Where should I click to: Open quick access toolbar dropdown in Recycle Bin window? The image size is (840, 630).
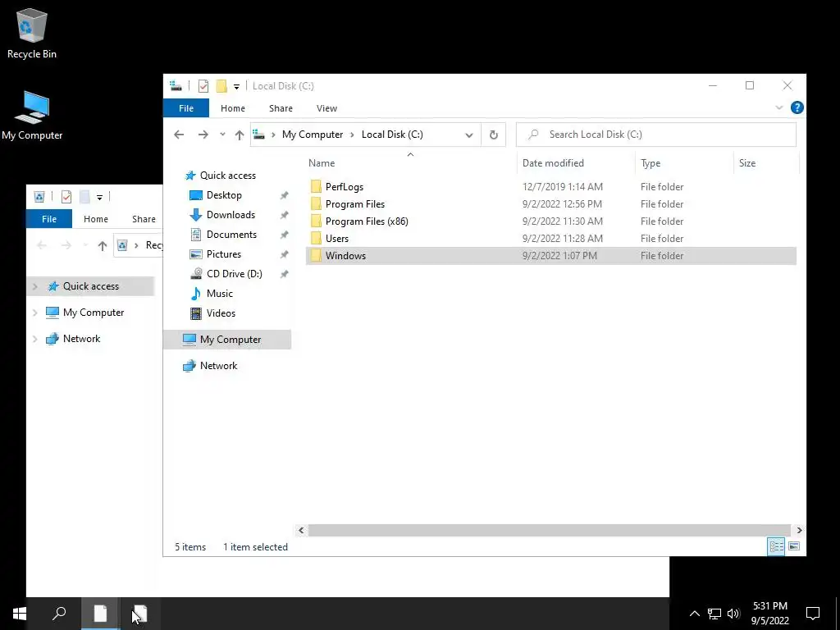99,197
